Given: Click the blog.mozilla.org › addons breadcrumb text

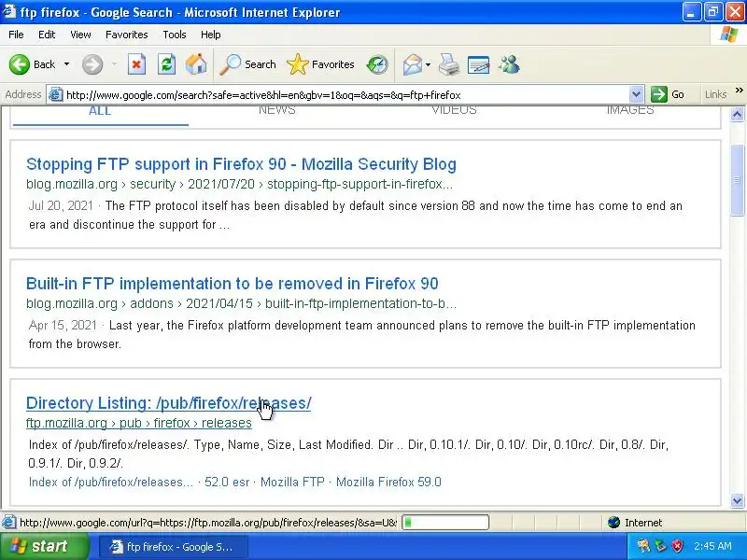Looking at the screenshot, I should pos(100,303).
